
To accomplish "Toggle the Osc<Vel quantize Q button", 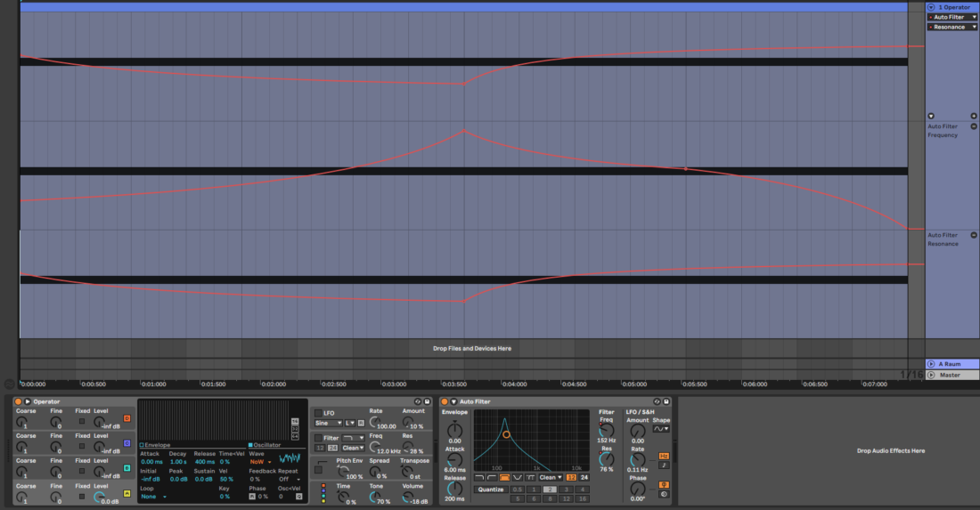I will click(298, 497).
